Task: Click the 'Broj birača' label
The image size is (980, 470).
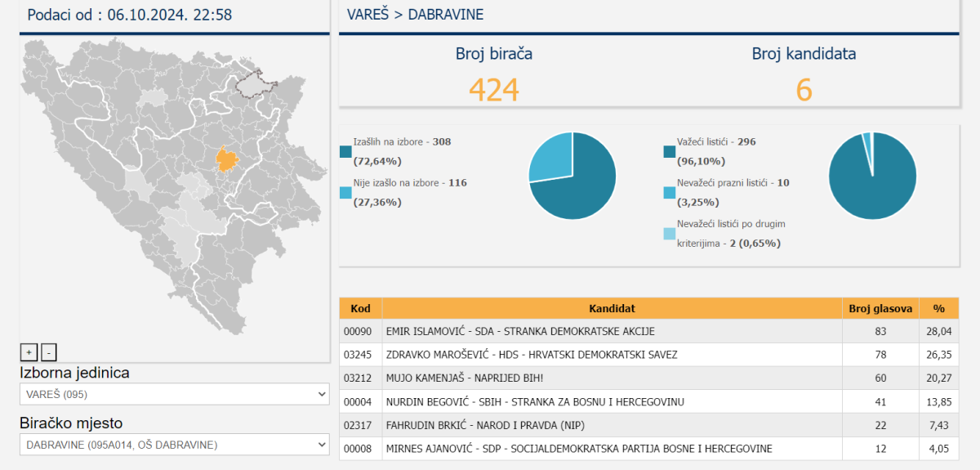Action: tap(494, 54)
